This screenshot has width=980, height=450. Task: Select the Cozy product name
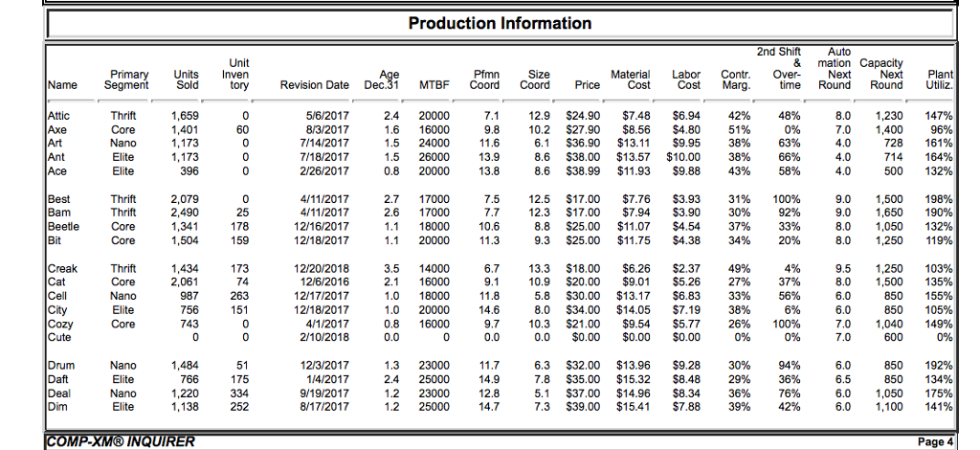tap(60, 325)
